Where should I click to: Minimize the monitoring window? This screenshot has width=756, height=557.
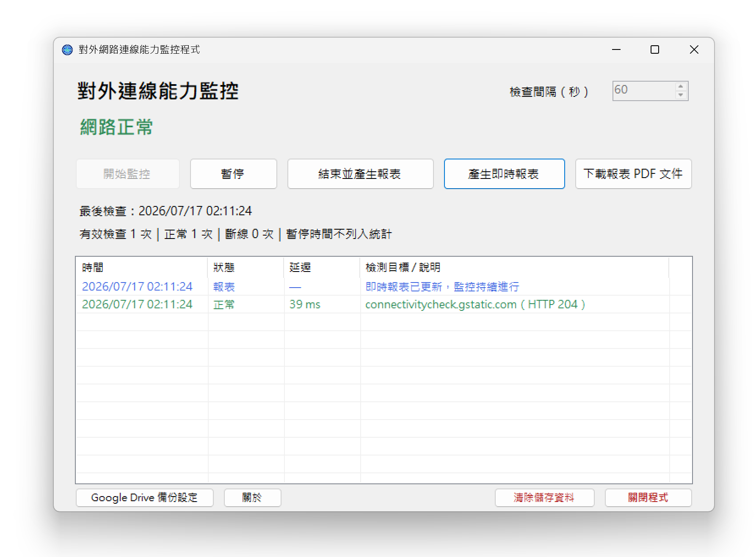tap(616, 50)
